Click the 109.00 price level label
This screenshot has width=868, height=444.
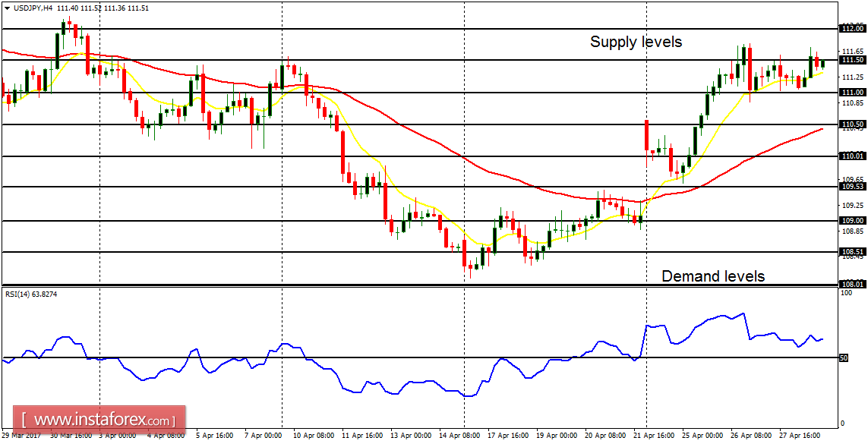853,221
